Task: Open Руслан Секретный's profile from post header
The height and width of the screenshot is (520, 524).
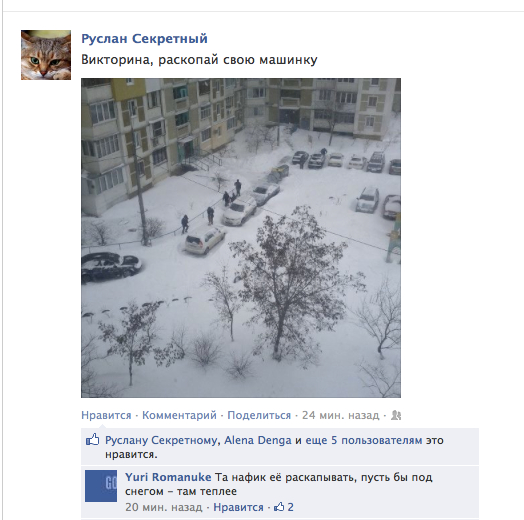Action: tap(144, 38)
